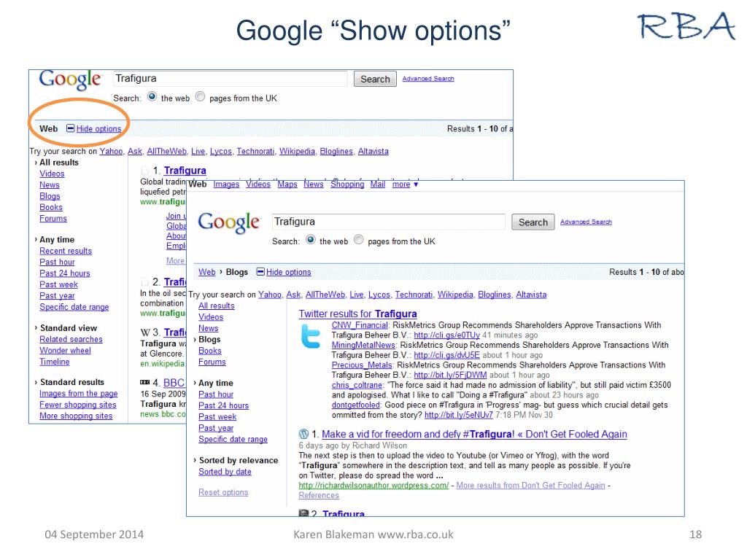
Task: Open chris_coltrane tweet author link
Action: click(357, 385)
